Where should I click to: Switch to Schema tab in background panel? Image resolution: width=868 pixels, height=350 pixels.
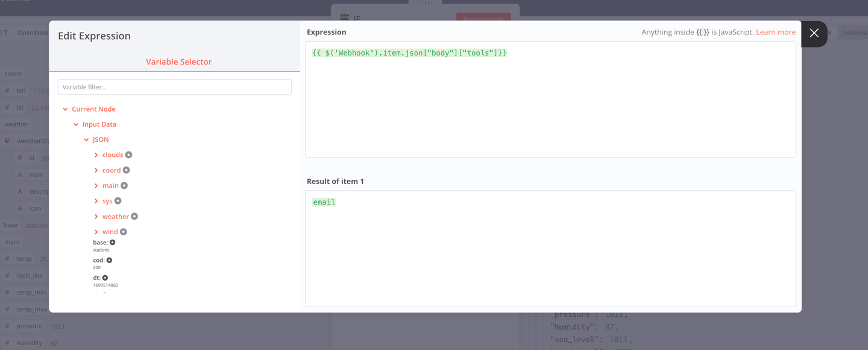pyautogui.click(x=855, y=33)
